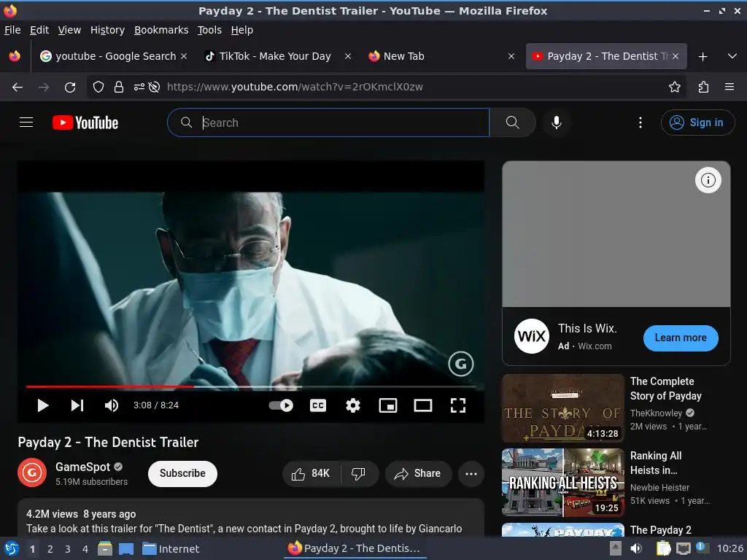Viewport: 747px width, 560px height.
Task: Open the GameSpot channel name link
Action: pos(82,467)
